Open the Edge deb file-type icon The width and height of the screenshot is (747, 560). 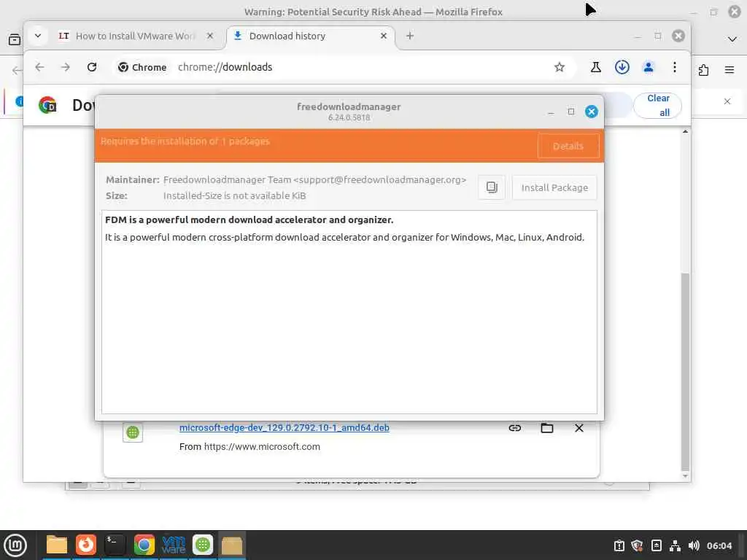pyautogui.click(x=133, y=432)
